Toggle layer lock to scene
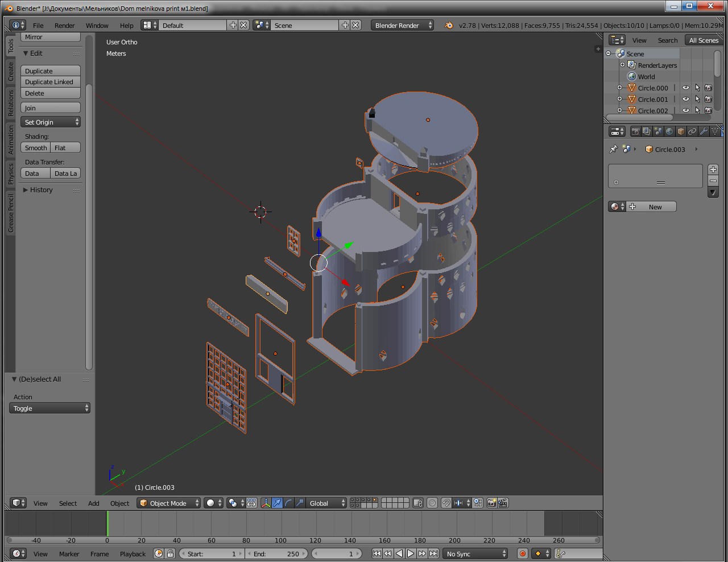 [x=418, y=503]
